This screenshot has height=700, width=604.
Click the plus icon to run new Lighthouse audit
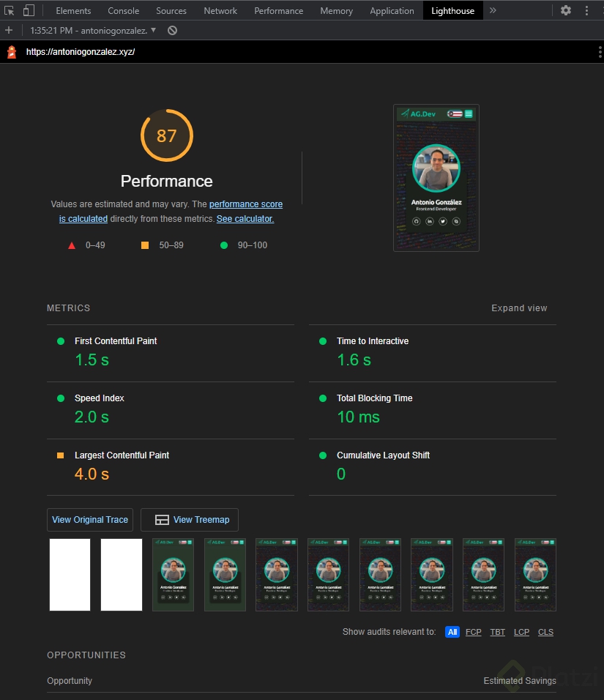[x=7, y=31]
